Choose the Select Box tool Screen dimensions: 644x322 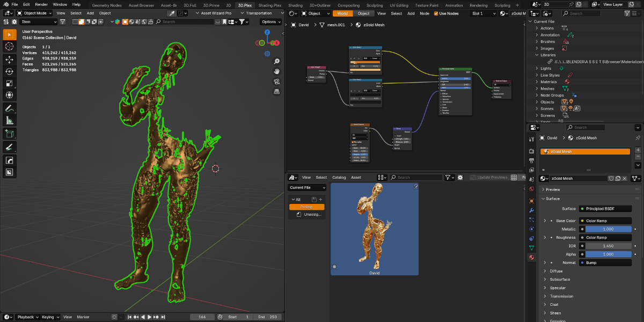pos(10,34)
